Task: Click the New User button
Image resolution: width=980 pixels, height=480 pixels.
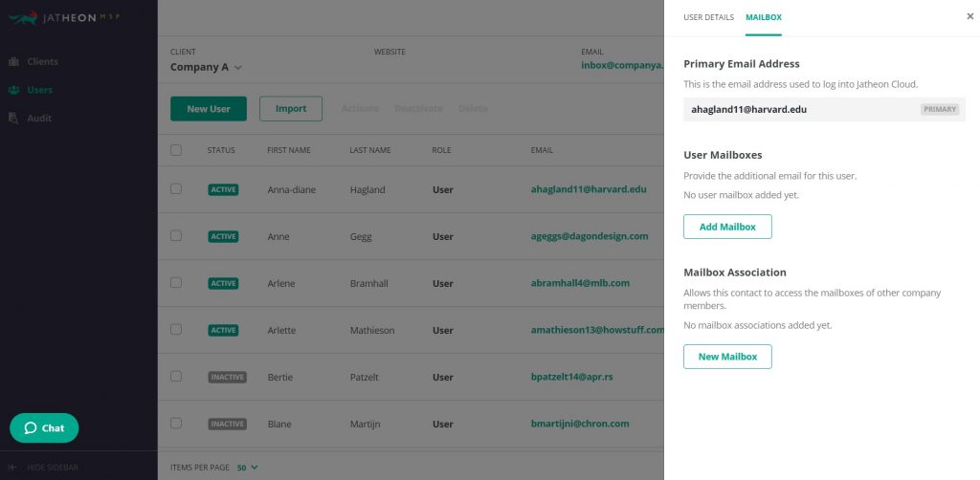Action: point(209,109)
